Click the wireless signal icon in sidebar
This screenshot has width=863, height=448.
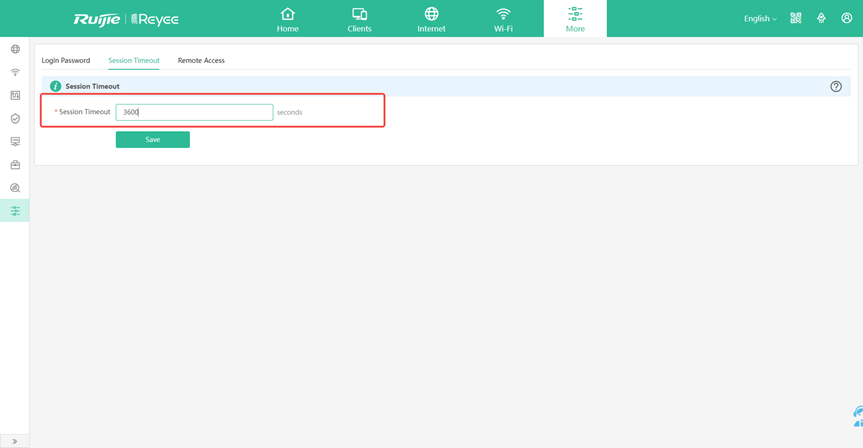point(15,72)
